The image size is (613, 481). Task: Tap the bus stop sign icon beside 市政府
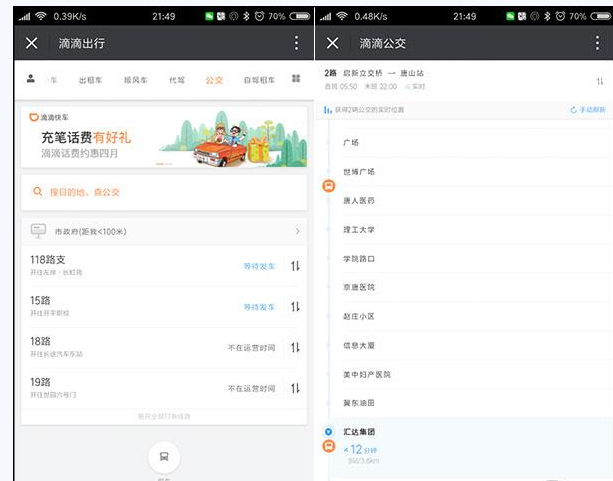38,231
